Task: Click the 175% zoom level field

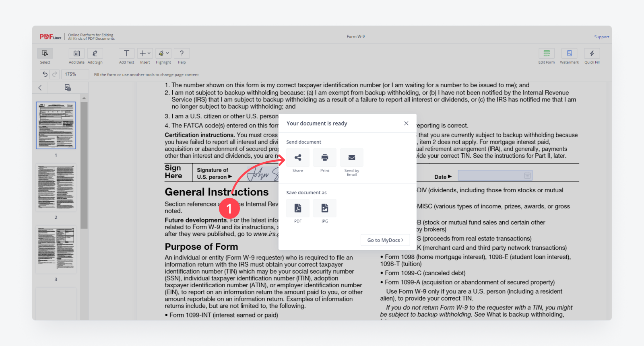Action: [x=75, y=74]
